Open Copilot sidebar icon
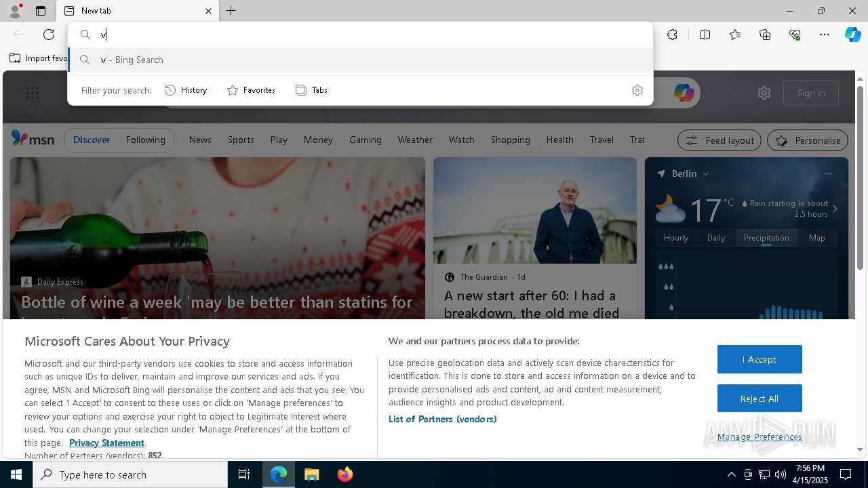The width and height of the screenshot is (868, 488). point(852,35)
